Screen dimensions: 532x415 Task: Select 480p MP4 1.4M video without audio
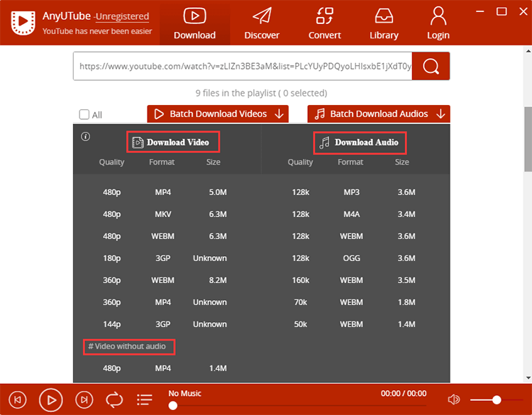pyautogui.click(x=165, y=368)
